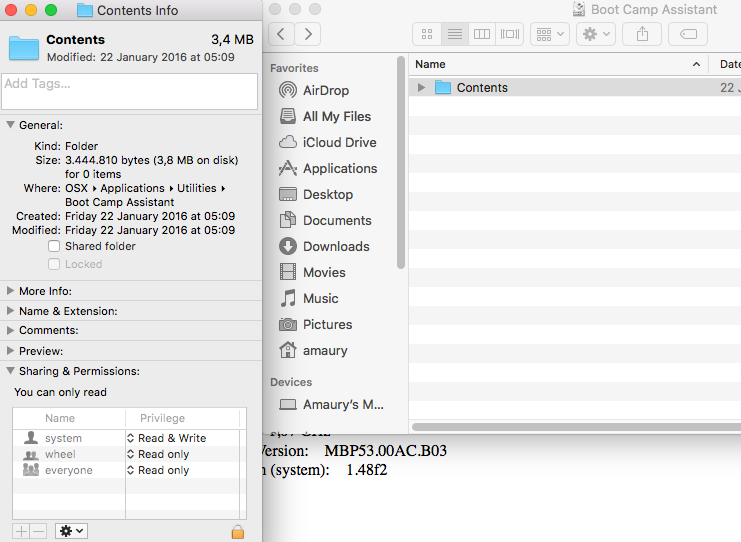Click the Contents folder icon in Info header

tap(24, 48)
